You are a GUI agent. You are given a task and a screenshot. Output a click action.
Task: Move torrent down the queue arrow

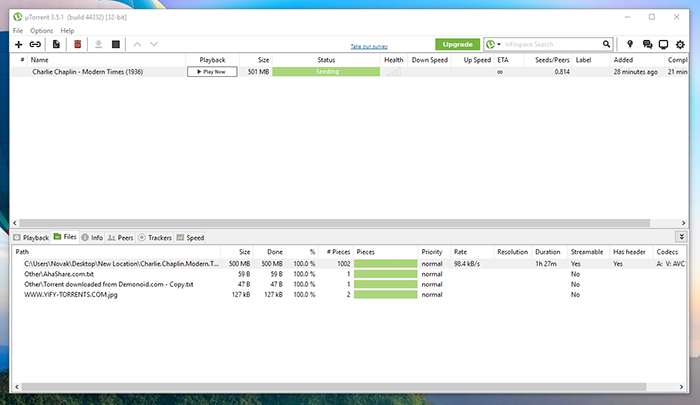[154, 44]
